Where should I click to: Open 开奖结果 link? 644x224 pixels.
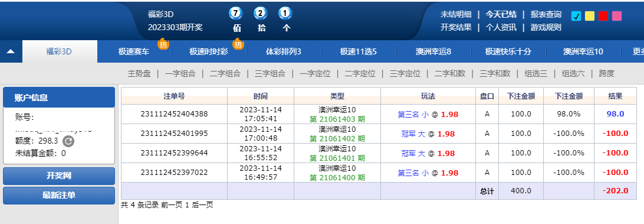(456, 28)
